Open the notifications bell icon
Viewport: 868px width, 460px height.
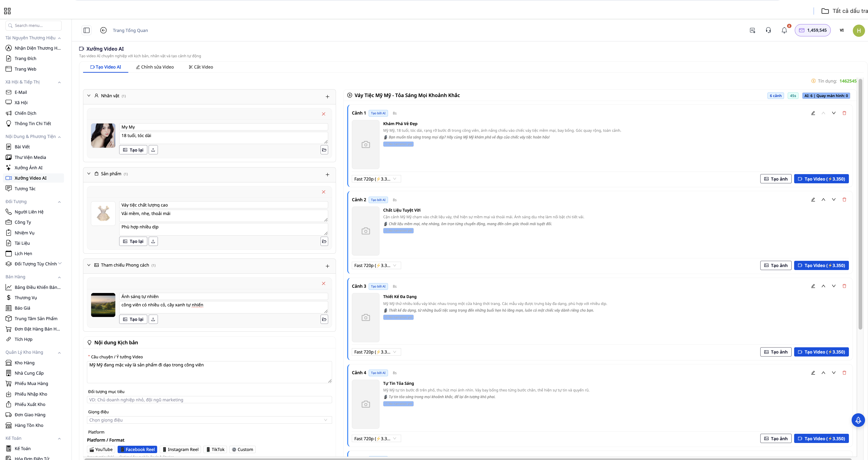tap(784, 30)
